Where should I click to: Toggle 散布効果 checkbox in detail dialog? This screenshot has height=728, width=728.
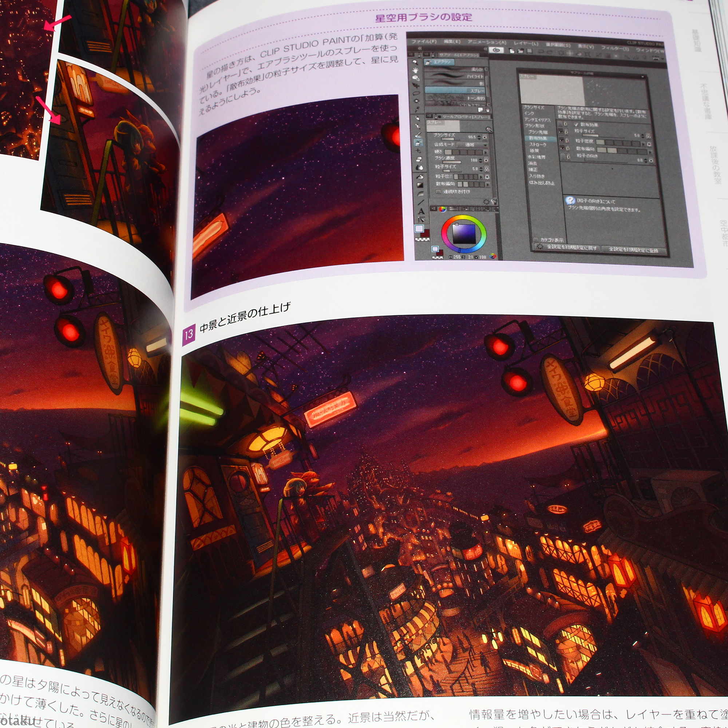point(577,125)
